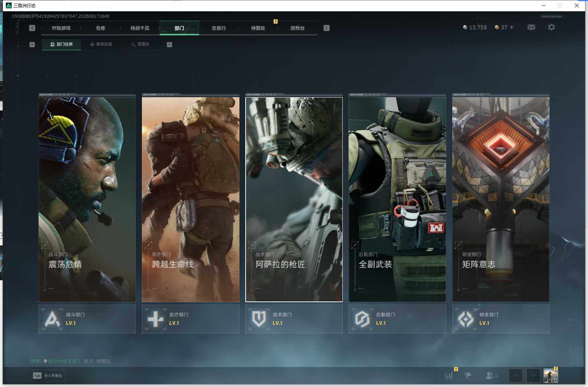This screenshot has height=387, width=588.
Task: Click the 三角洲行动 window title text
Action: [24, 5]
